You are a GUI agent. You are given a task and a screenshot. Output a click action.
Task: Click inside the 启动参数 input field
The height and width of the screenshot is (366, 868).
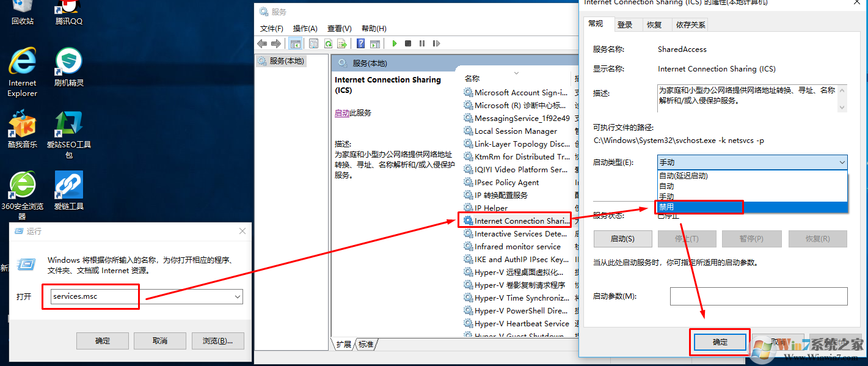pos(757,296)
